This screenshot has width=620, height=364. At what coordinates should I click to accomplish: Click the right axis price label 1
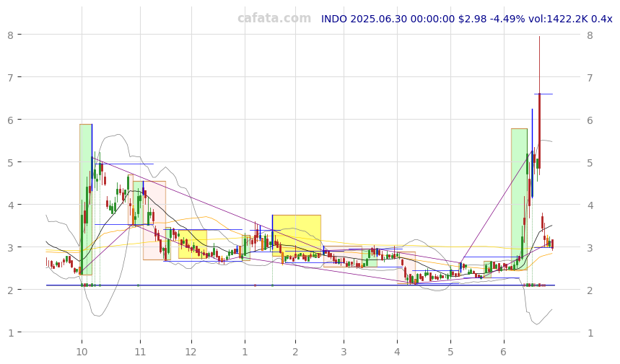pyautogui.click(x=590, y=333)
